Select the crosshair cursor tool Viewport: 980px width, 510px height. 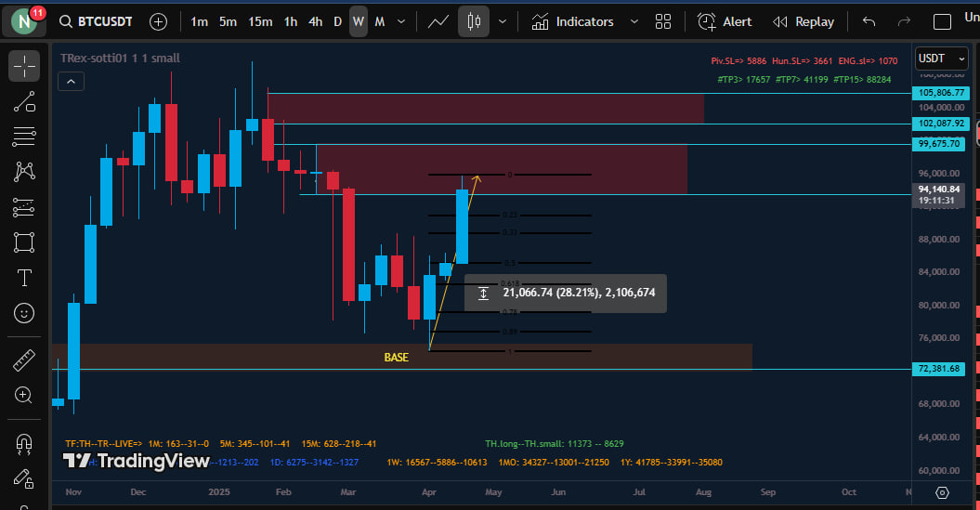click(24, 66)
